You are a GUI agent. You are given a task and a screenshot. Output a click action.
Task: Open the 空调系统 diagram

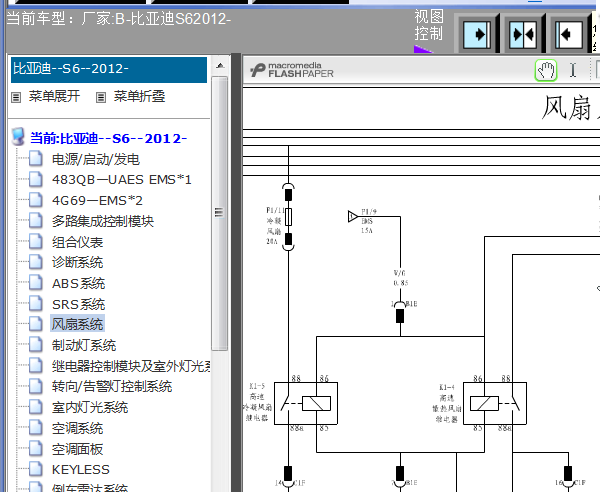(x=78, y=428)
